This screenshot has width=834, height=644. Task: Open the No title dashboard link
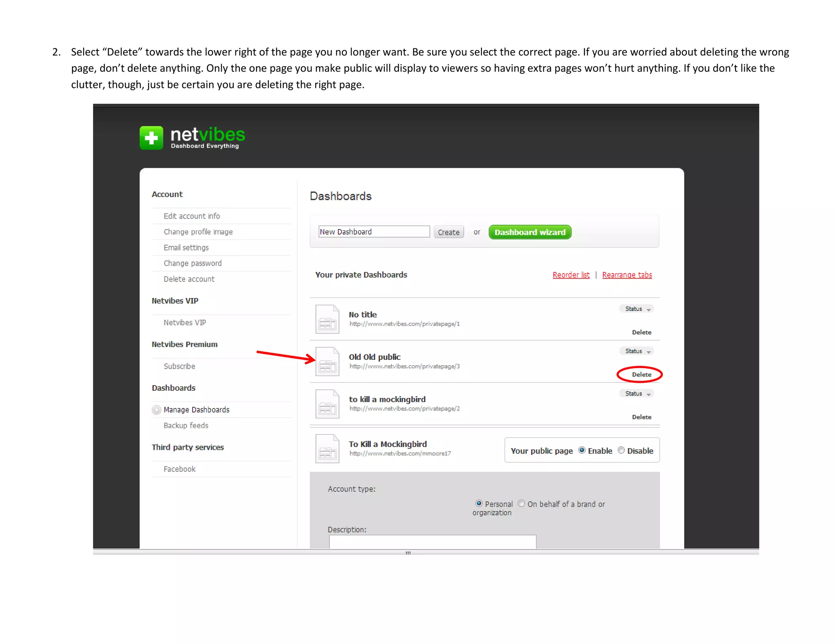tap(363, 315)
